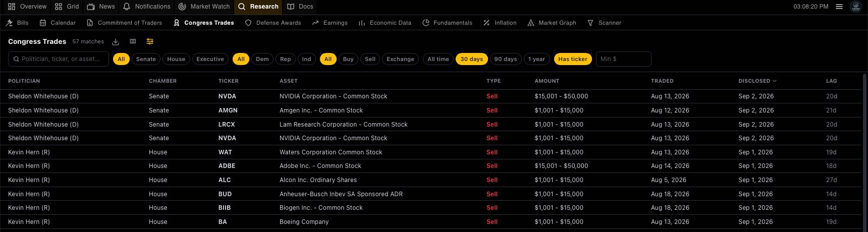This screenshot has width=868, height=232.
Task: Sort by Type column header
Action: point(494,81)
